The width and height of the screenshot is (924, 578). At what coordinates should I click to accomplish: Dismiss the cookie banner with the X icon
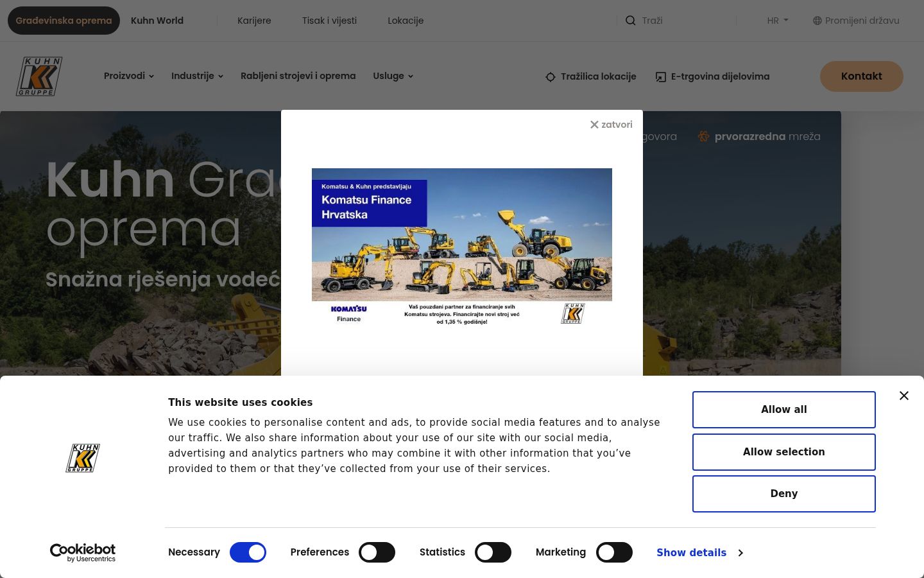[x=904, y=396]
